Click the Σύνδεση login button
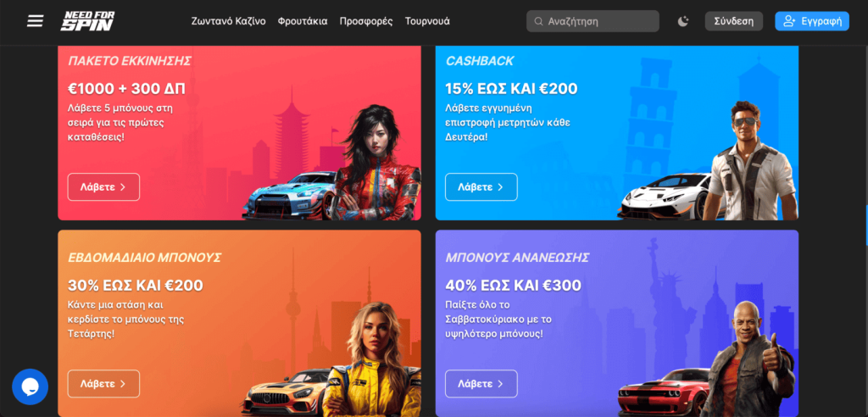The height and width of the screenshot is (417, 868). 733,21
